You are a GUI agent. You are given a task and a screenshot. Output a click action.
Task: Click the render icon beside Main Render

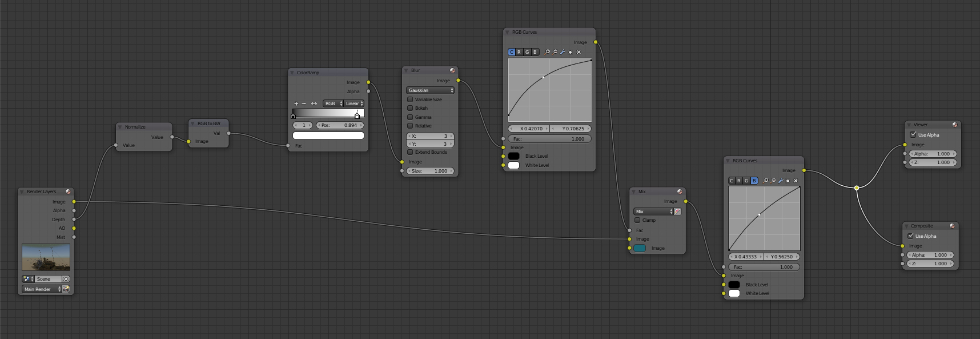pos(66,289)
